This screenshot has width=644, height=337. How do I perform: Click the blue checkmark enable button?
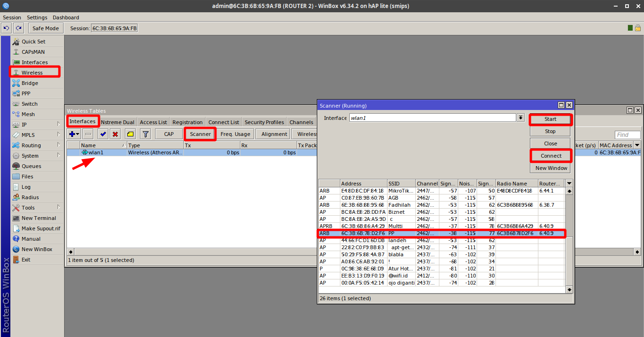click(103, 134)
